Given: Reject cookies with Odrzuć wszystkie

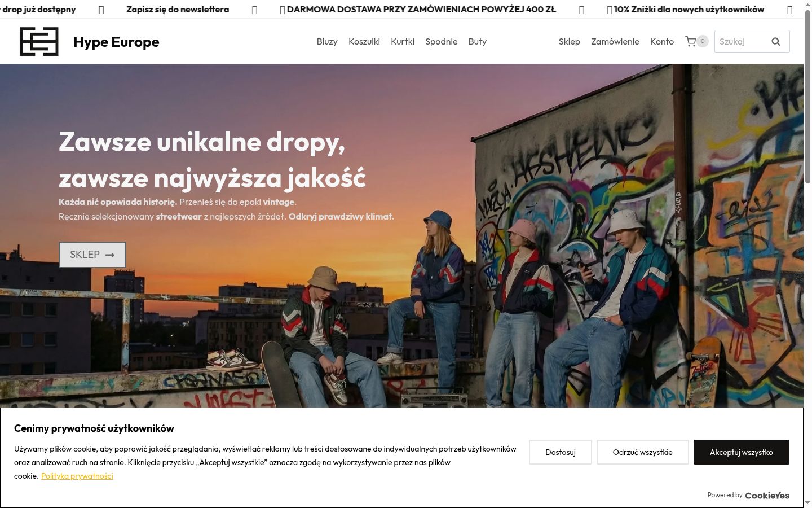Looking at the screenshot, I should 643,452.
